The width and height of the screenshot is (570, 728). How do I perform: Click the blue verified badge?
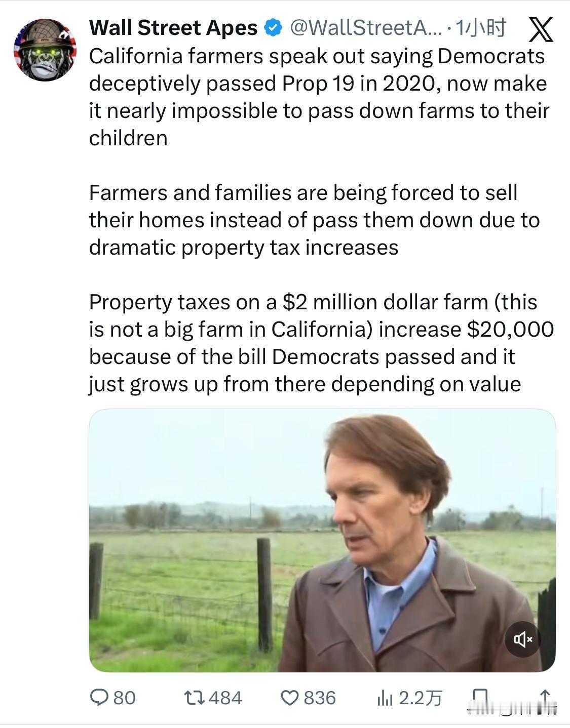274,28
